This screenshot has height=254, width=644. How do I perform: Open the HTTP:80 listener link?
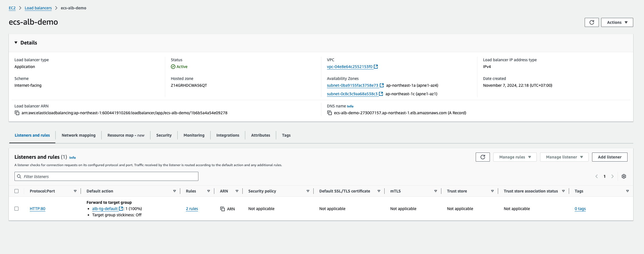(37, 209)
